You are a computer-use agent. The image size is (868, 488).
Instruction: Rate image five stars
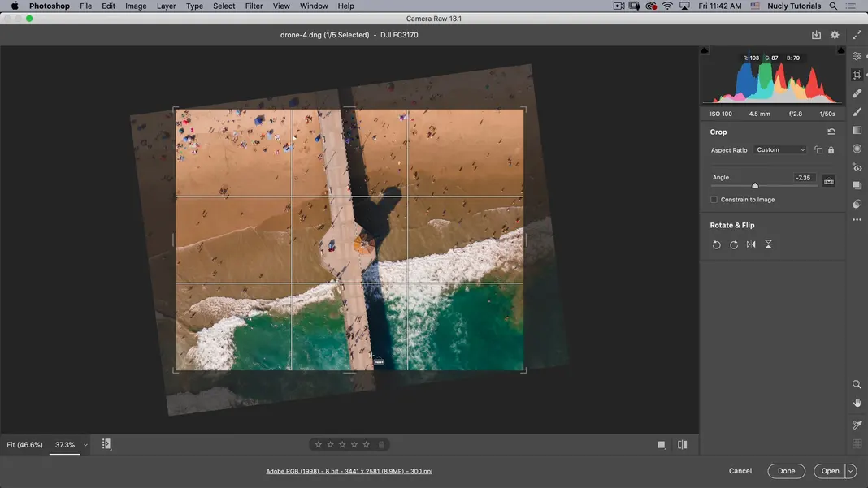pos(366,444)
